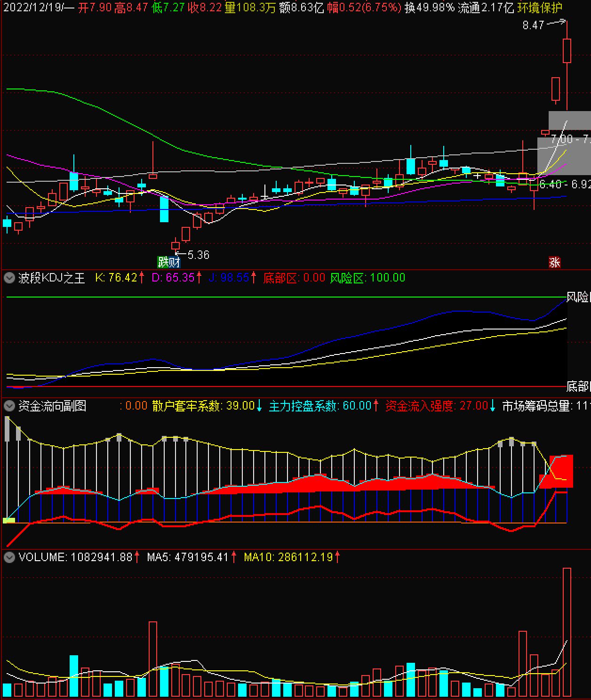Click the 量108.3万 volume figure
Screen dimensions: 591x700
click(x=250, y=8)
